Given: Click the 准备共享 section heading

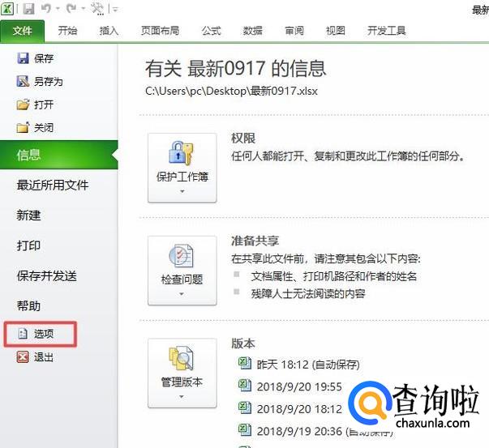Looking at the screenshot, I should click(x=255, y=241).
